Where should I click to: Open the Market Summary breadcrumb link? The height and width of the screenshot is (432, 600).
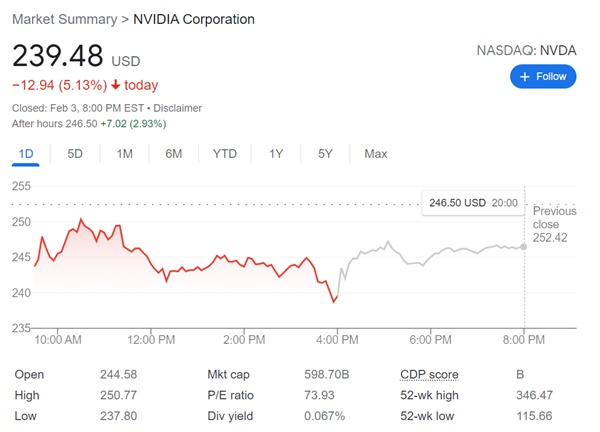(61, 19)
